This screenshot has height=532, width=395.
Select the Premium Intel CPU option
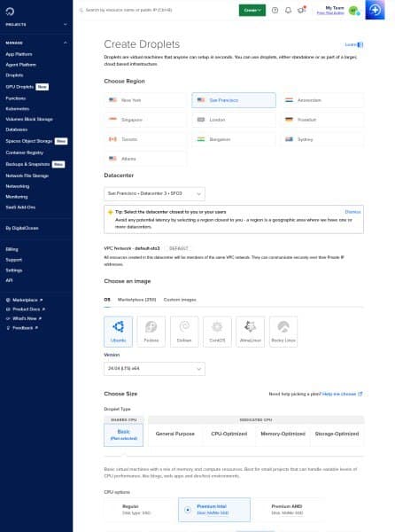pos(214,509)
